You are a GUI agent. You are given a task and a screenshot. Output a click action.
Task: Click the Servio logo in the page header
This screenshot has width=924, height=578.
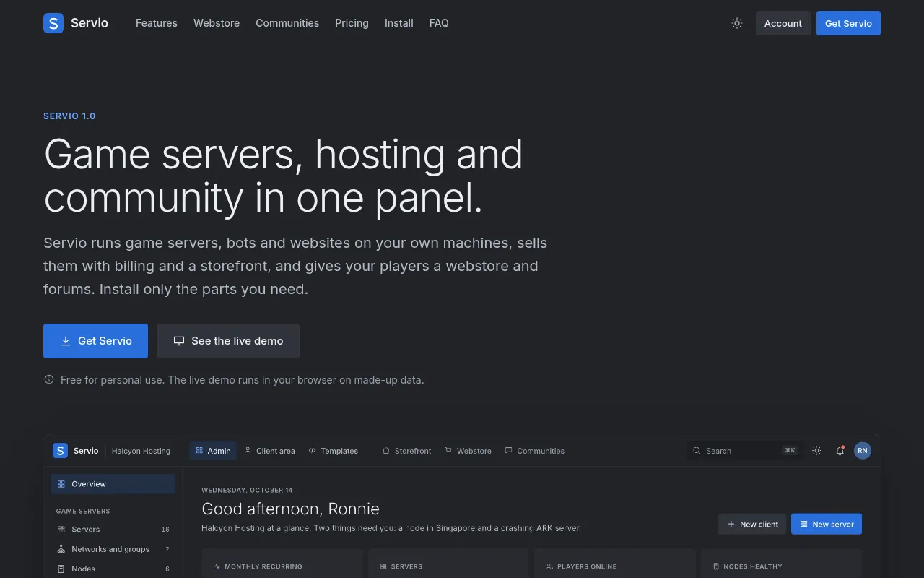(76, 23)
